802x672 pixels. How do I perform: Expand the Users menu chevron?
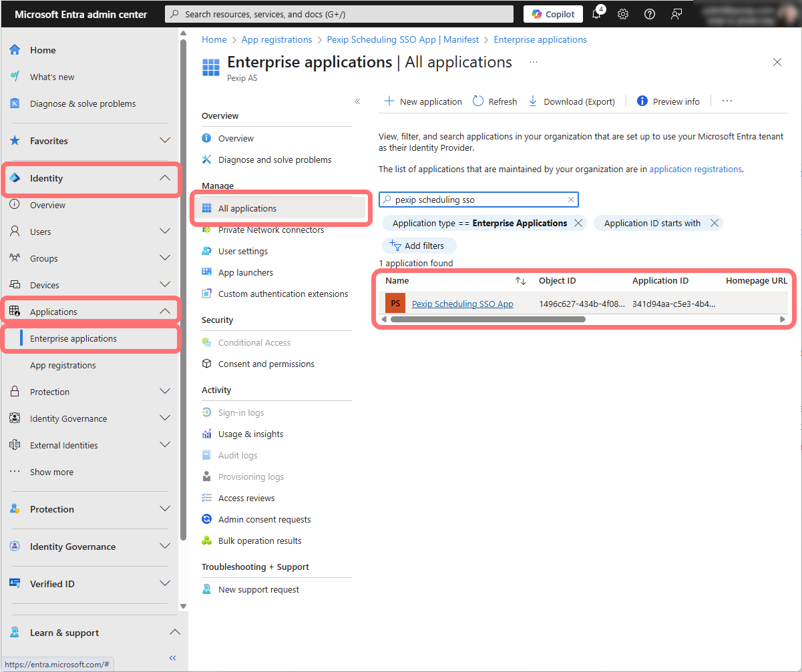click(165, 232)
